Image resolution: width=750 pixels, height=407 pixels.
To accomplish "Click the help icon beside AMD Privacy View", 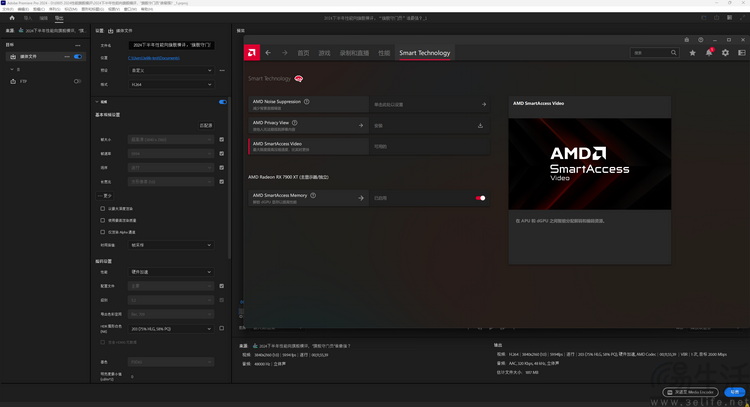I will (295, 122).
